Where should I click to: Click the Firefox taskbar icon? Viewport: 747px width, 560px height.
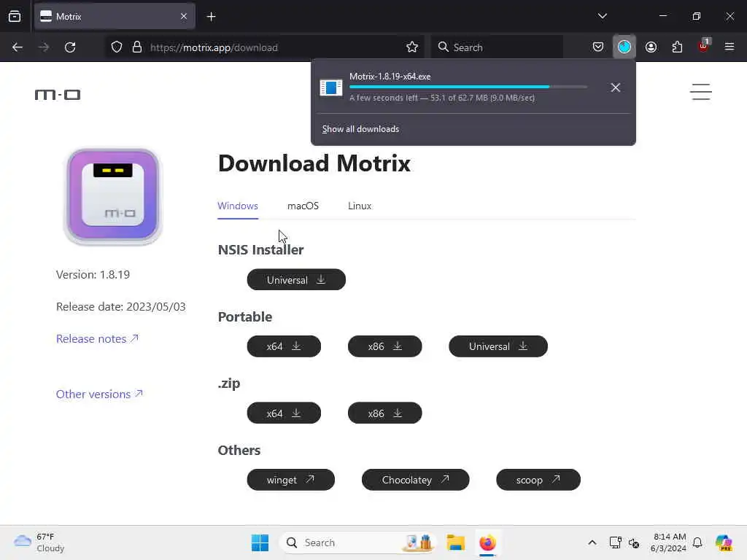click(487, 542)
